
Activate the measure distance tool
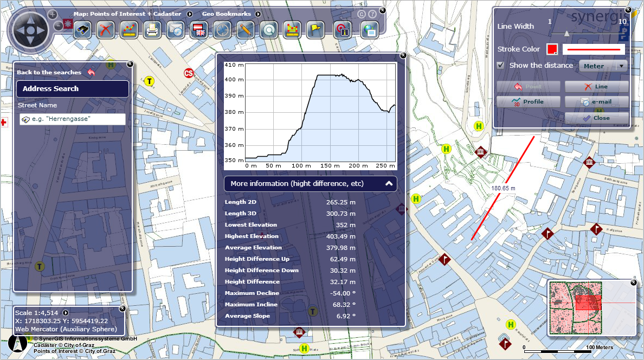click(x=128, y=30)
